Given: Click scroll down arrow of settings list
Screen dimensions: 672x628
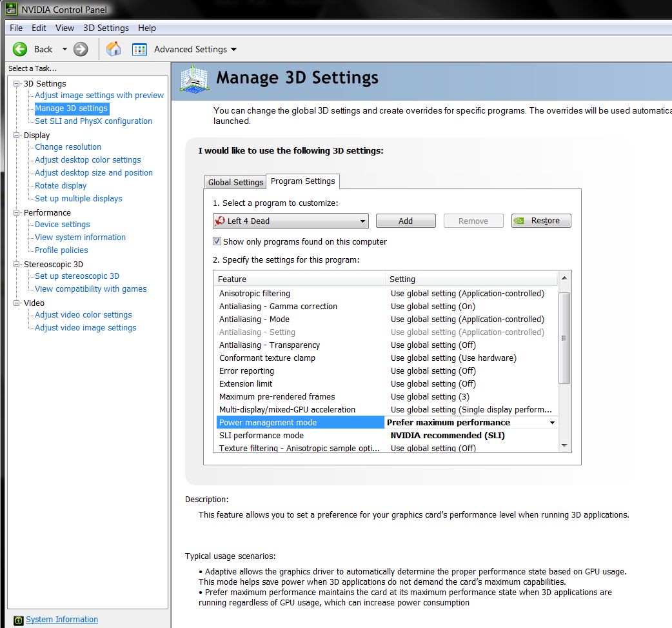Looking at the screenshot, I should tap(564, 446).
